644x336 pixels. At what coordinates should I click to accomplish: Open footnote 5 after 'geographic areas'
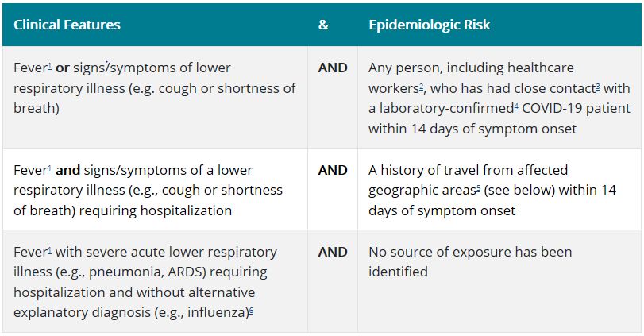tap(479, 187)
